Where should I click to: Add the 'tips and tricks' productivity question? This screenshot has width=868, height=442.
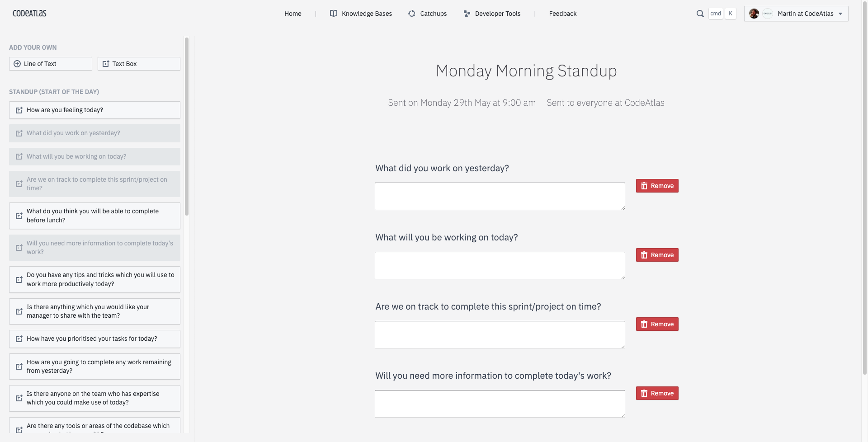(94, 279)
